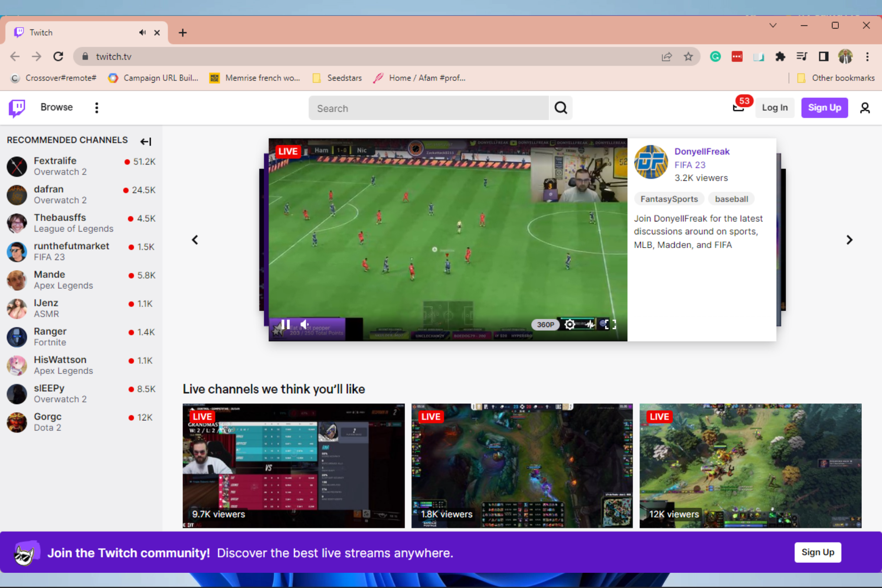Click the Browse menu item

click(x=57, y=107)
